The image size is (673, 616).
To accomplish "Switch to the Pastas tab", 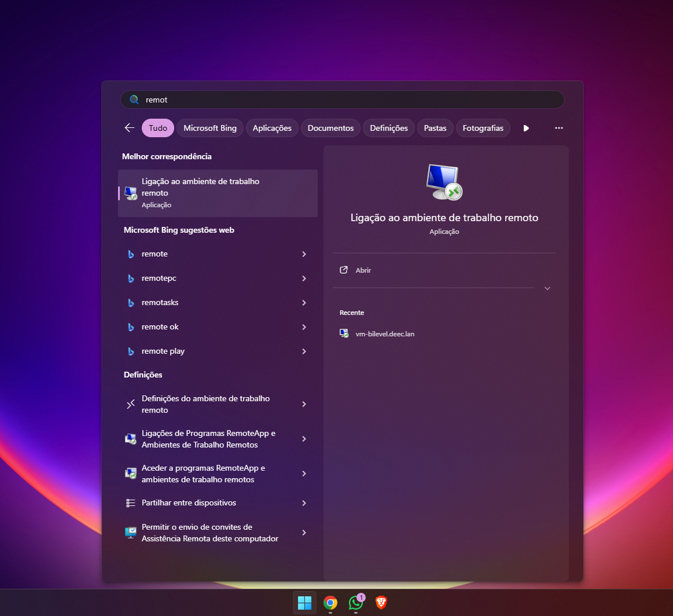I will 435,128.
